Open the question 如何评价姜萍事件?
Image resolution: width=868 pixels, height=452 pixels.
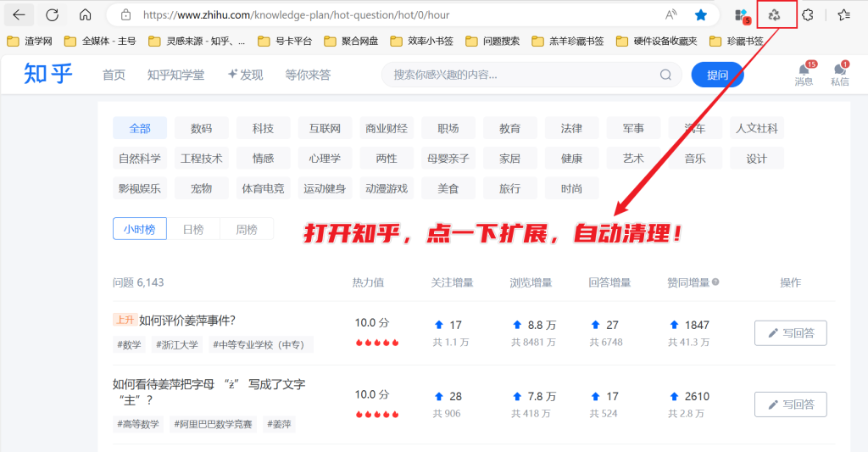coord(187,321)
